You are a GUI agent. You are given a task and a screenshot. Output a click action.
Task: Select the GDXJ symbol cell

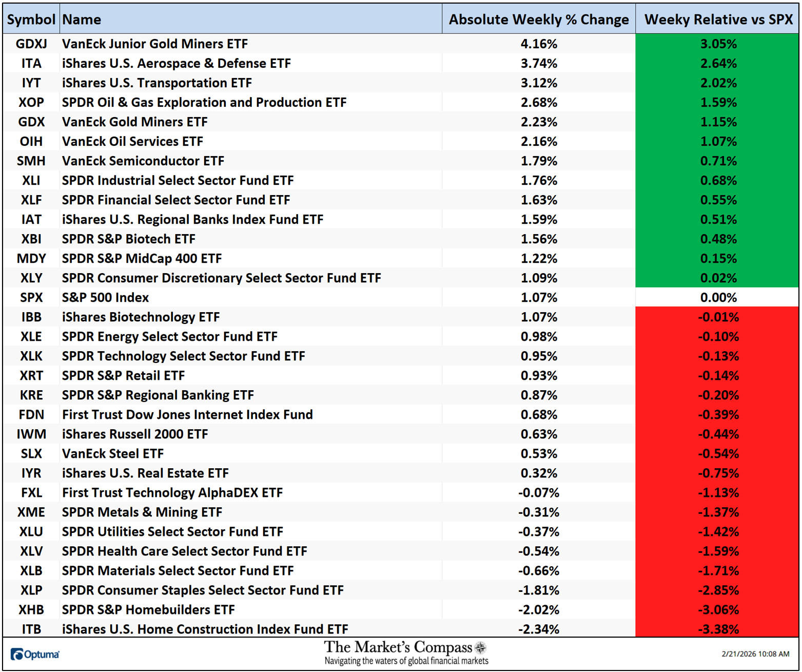pyautogui.click(x=31, y=44)
